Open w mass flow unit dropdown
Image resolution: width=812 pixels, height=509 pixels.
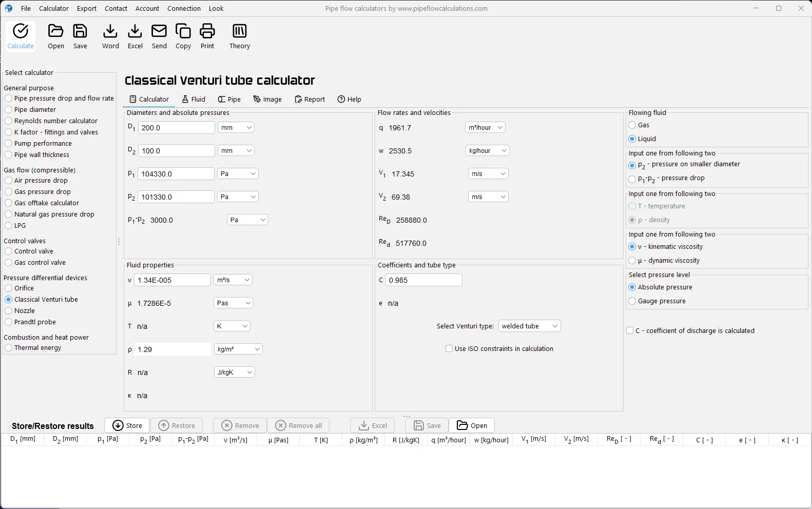click(x=487, y=151)
